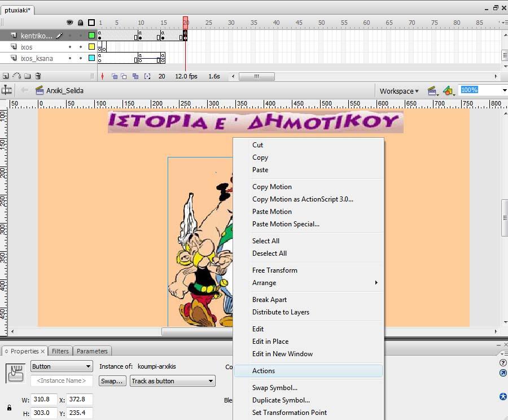Click the H height field 303.0
This screenshot has width=508, height=420.
(x=44, y=413)
